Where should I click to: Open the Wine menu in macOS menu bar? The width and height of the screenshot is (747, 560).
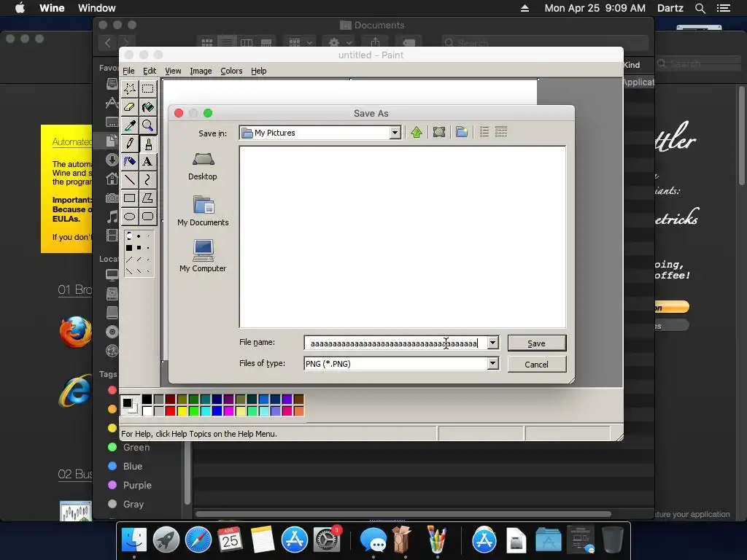[52, 8]
